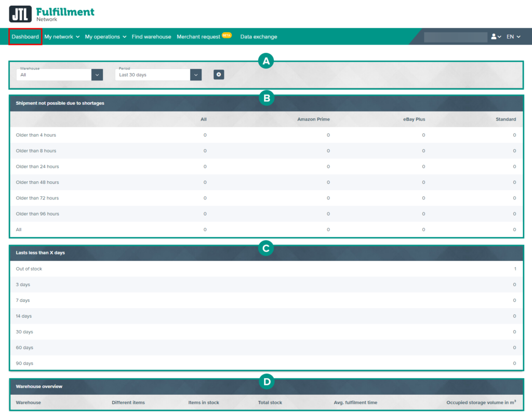Open the user account profile icon
Viewport: 532px width, 416px height.
(495, 37)
